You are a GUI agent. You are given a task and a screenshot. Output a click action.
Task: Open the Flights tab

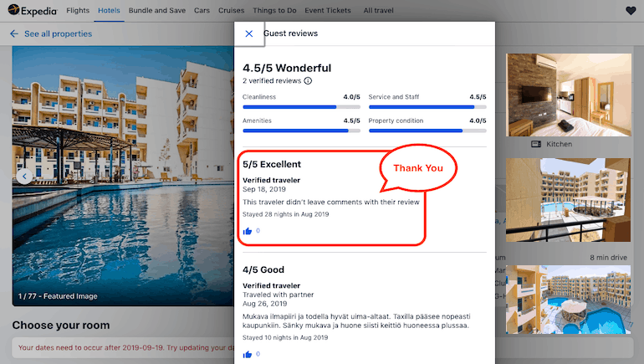coord(78,10)
